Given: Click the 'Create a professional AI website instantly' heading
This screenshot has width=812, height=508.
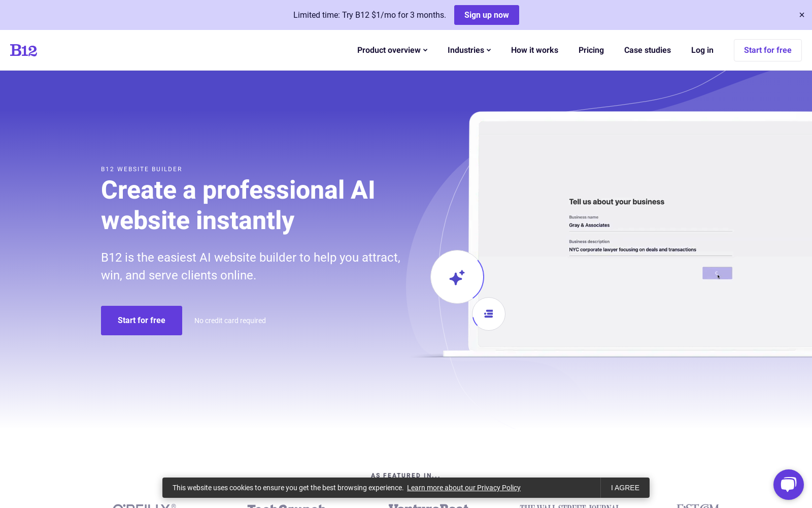Looking at the screenshot, I should [238, 205].
